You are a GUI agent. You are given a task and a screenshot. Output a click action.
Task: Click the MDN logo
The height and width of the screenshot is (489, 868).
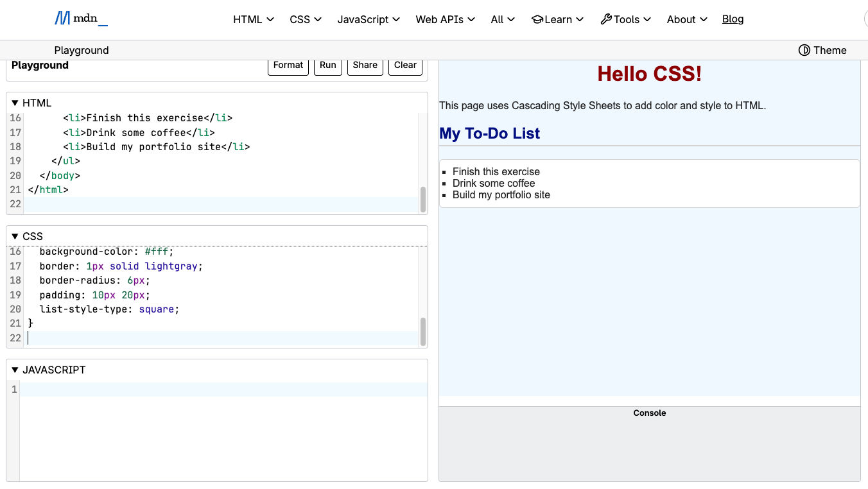point(81,19)
